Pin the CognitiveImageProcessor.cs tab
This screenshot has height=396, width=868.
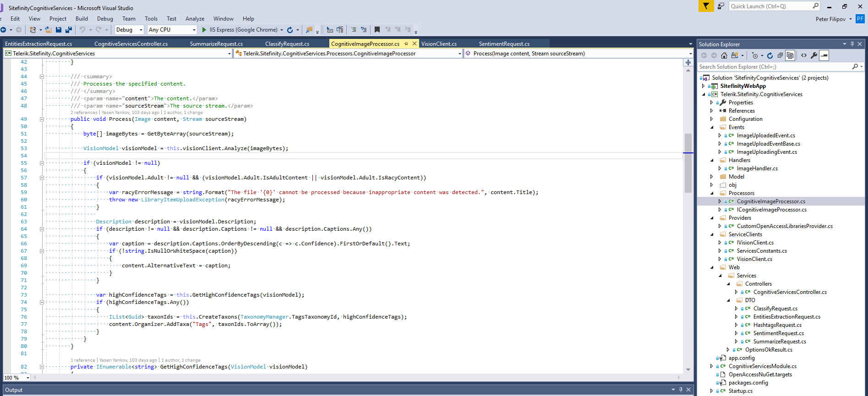(406, 44)
